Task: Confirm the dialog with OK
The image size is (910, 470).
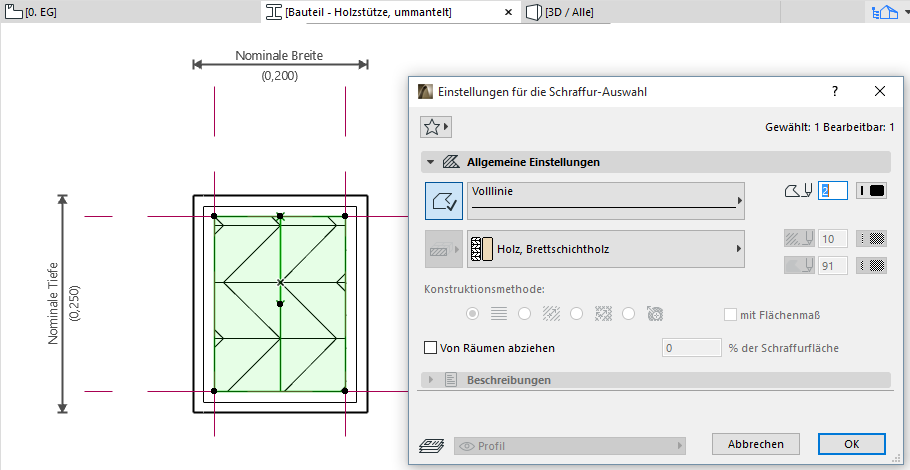Action: click(852, 444)
